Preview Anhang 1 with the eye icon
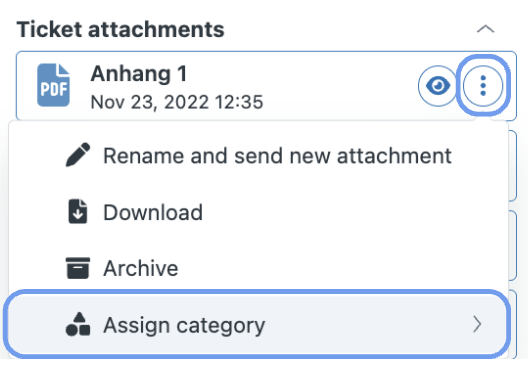 [x=437, y=86]
